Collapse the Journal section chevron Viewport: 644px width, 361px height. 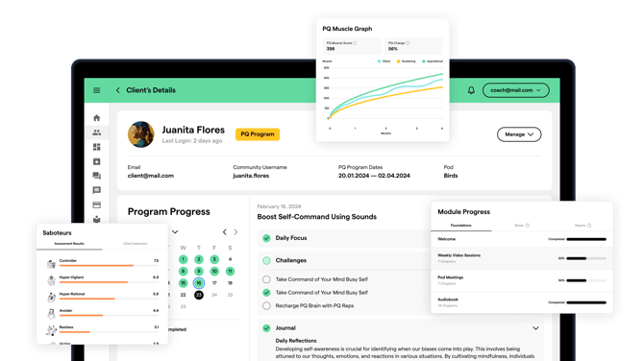click(535, 328)
